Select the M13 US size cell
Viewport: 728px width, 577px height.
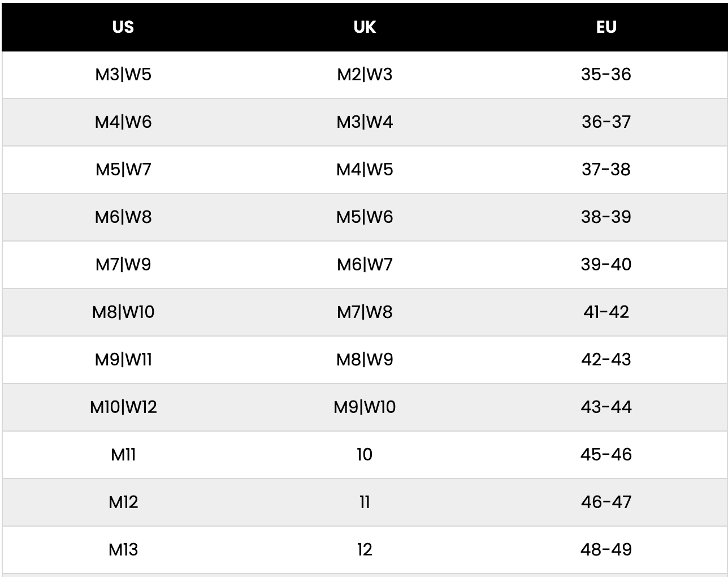[123, 550]
